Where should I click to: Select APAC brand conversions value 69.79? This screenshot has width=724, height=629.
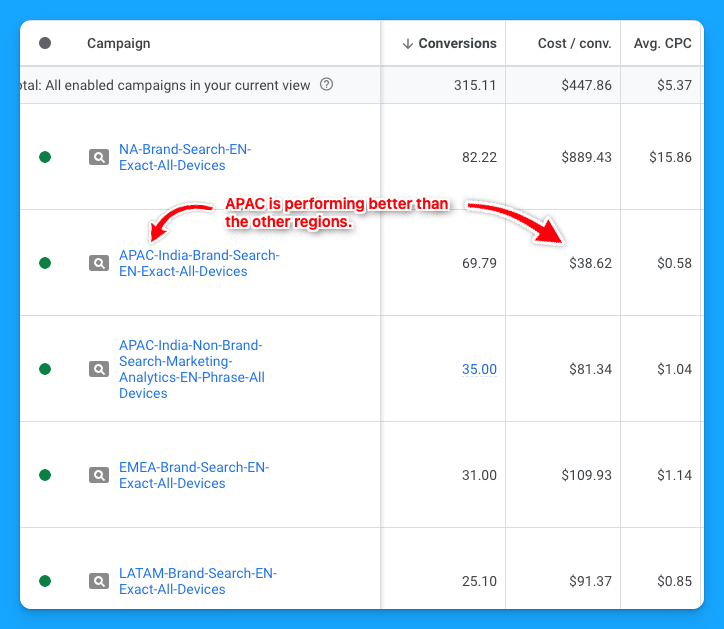[479, 263]
